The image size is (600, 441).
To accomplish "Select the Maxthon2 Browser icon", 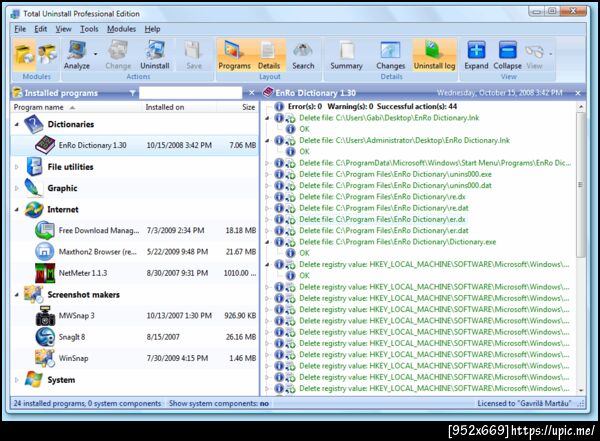I will click(x=45, y=252).
